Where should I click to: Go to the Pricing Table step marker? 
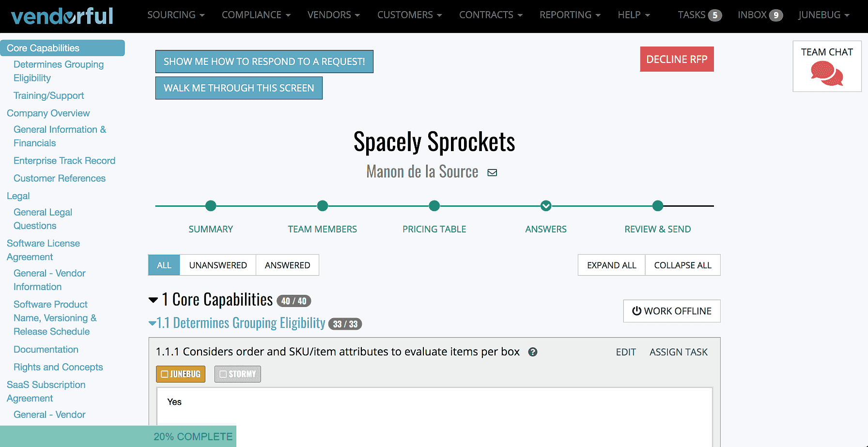tap(434, 206)
